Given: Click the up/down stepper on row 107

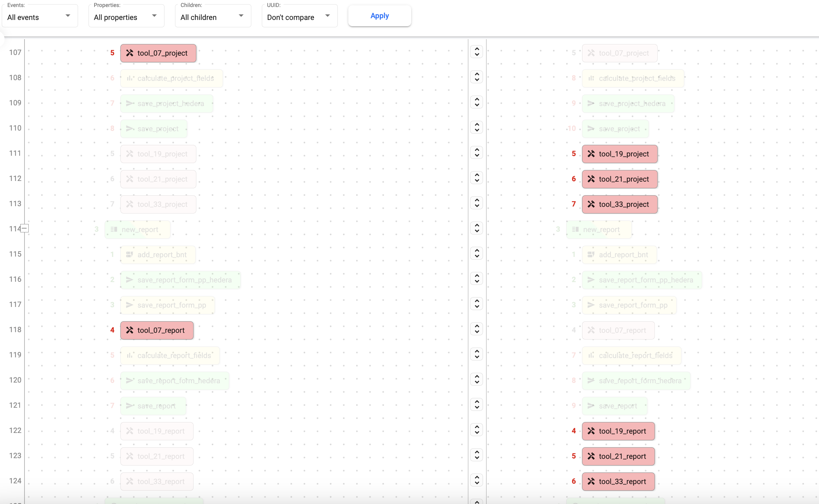Looking at the screenshot, I should click(477, 52).
